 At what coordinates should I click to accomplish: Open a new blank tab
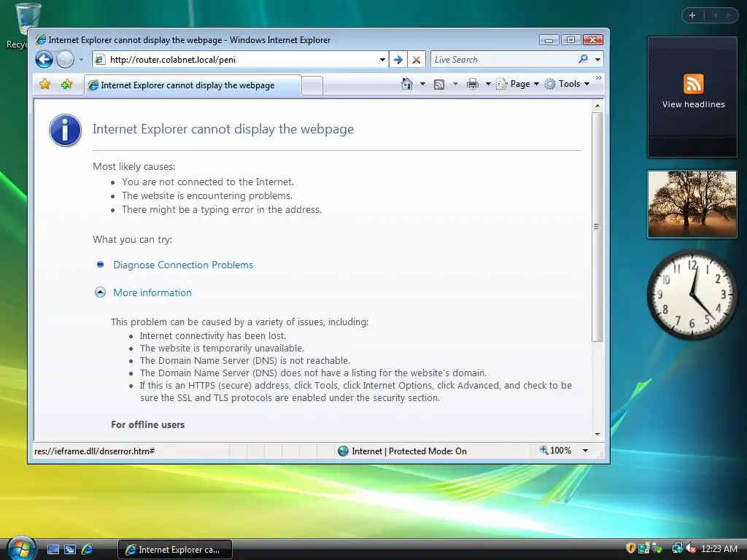click(x=312, y=86)
